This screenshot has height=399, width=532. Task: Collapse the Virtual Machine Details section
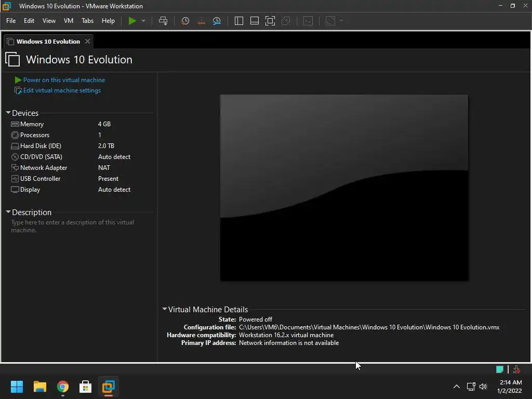[x=165, y=309]
